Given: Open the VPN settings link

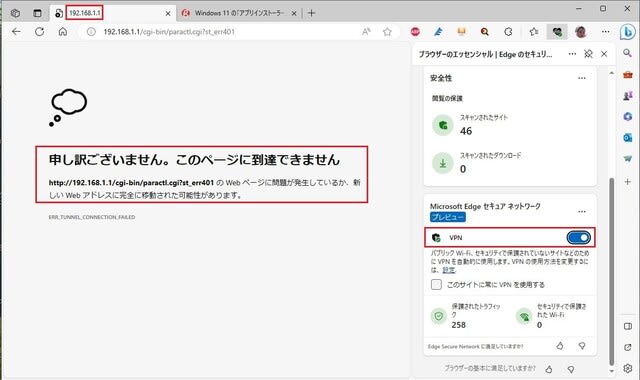Looking at the screenshot, I should pos(449,270).
